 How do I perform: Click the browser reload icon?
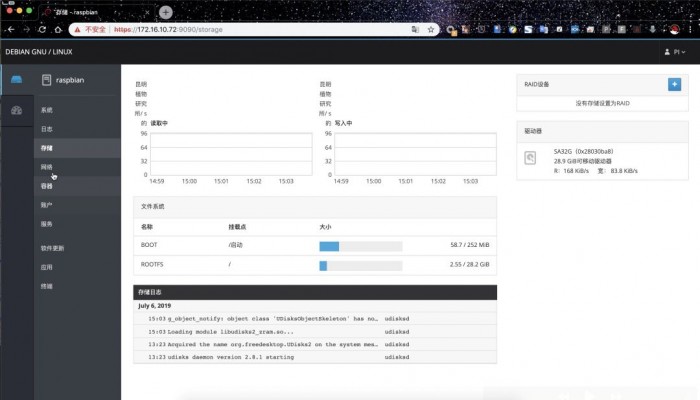[x=41, y=30]
